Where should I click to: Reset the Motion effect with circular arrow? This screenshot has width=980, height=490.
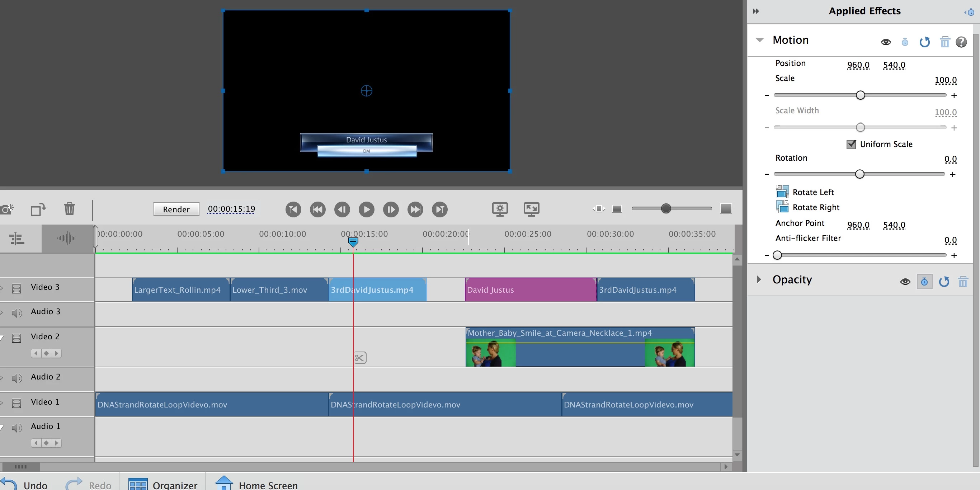pos(924,42)
